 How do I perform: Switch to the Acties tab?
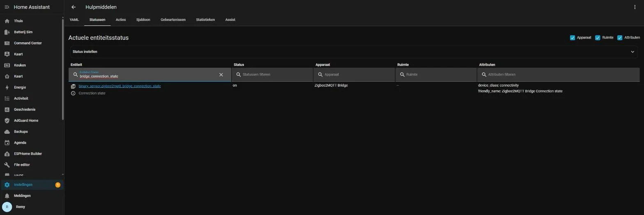pyautogui.click(x=121, y=20)
